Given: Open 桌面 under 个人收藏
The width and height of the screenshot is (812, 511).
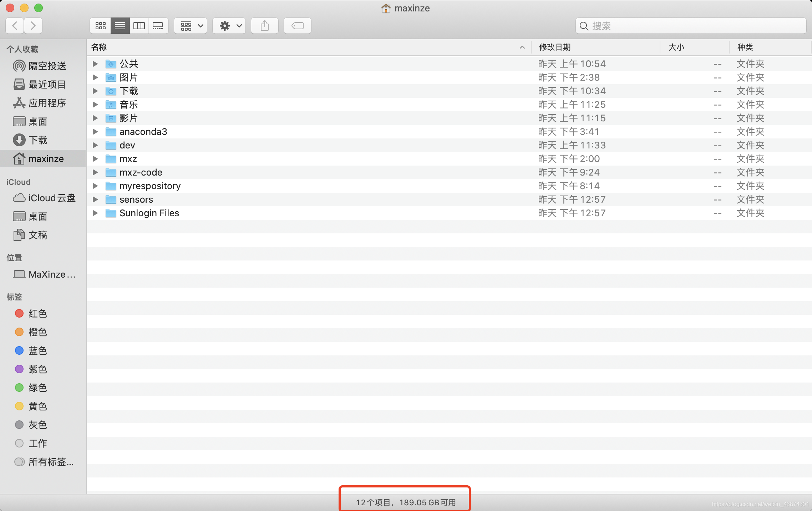Looking at the screenshot, I should [43, 122].
